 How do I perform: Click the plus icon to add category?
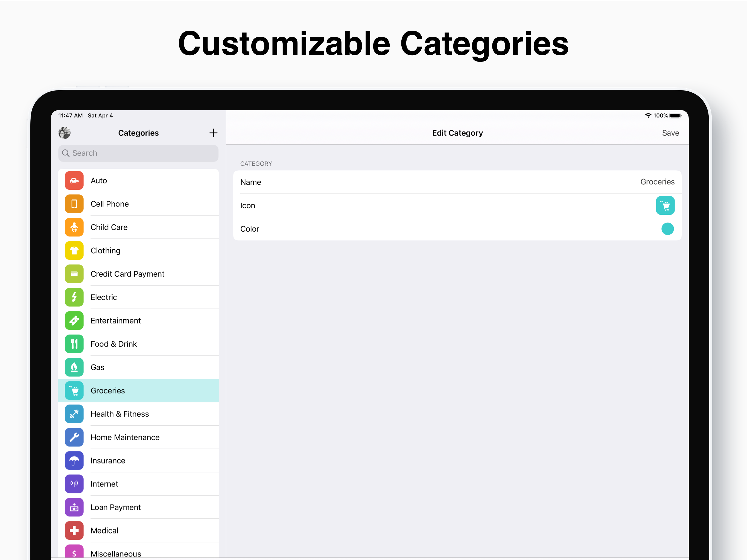(x=213, y=133)
